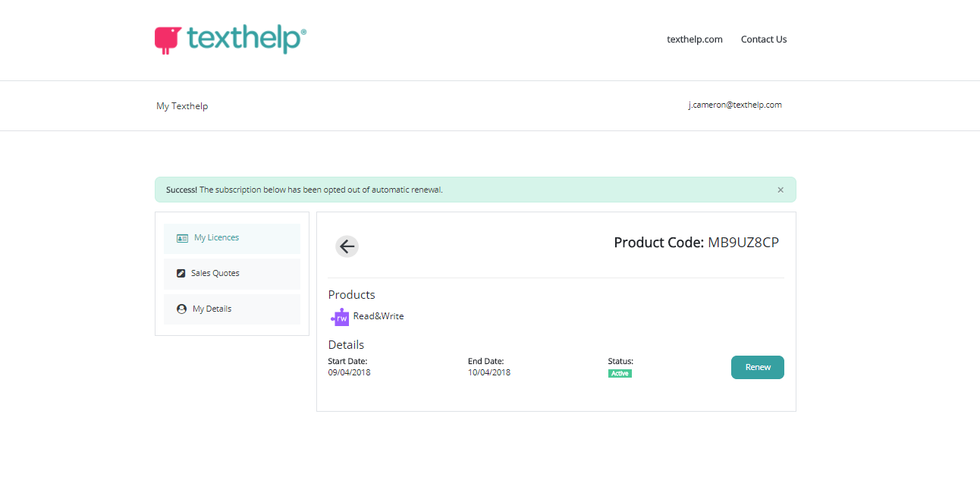The height and width of the screenshot is (480, 980).
Task: Click the end date 10/04/2018
Action: click(489, 372)
